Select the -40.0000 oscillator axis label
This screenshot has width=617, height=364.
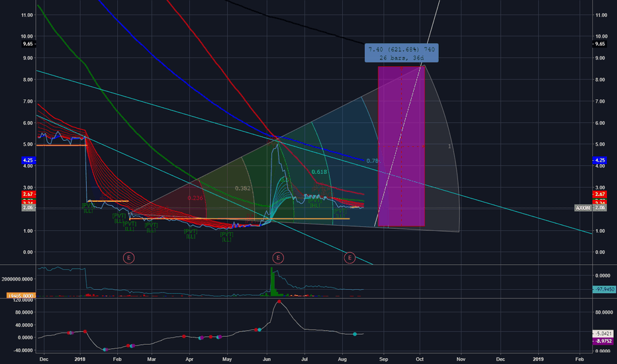click(23, 350)
